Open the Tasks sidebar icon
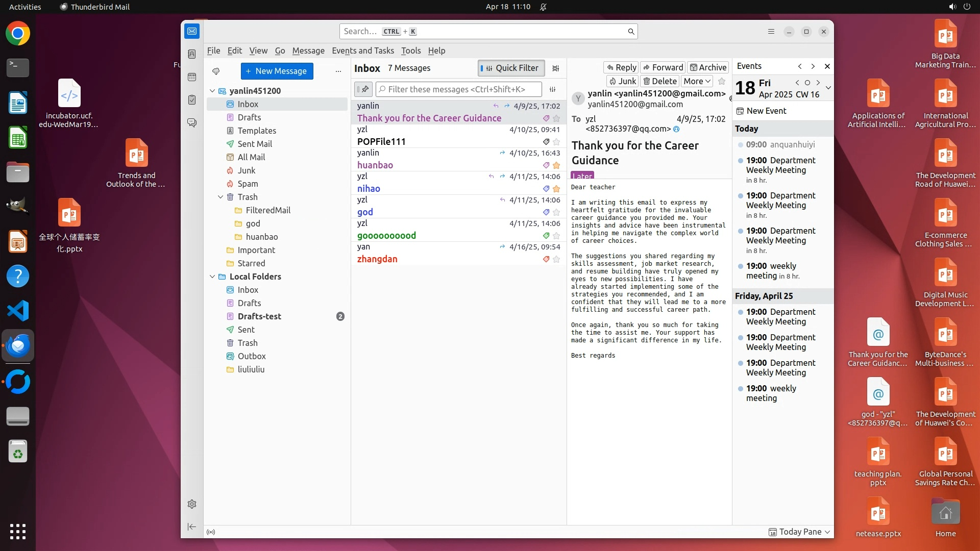The height and width of the screenshot is (551, 980). pos(192,100)
